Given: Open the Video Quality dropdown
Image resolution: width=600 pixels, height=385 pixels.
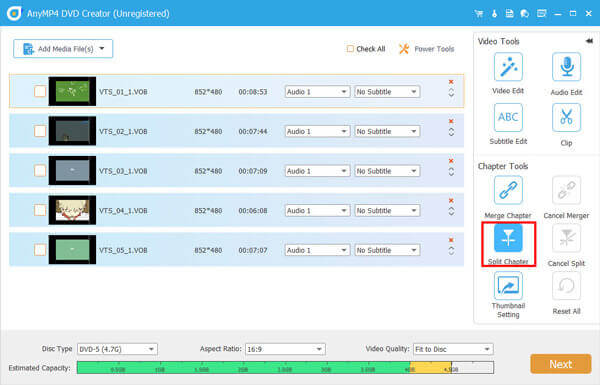Looking at the screenshot, I should click(x=453, y=349).
